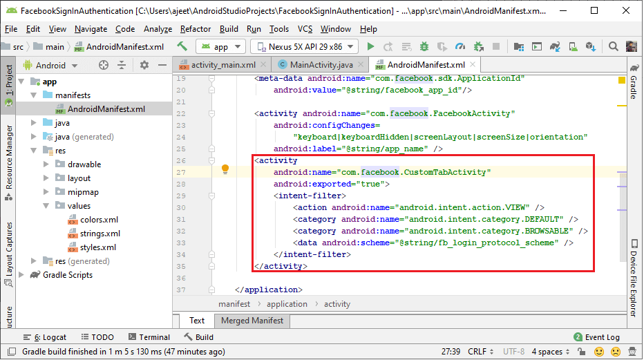
Task: Click the Make Project hammer icon
Action: [x=182, y=46]
